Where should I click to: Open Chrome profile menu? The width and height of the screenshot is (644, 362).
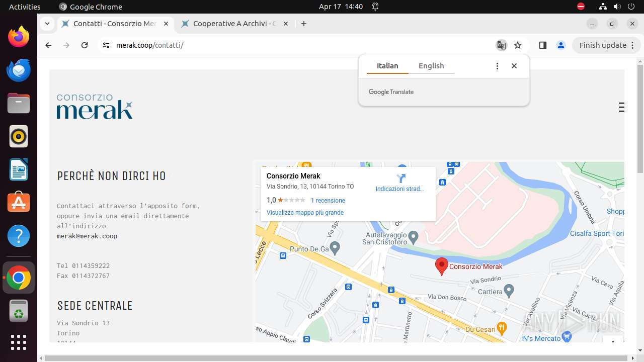click(561, 45)
